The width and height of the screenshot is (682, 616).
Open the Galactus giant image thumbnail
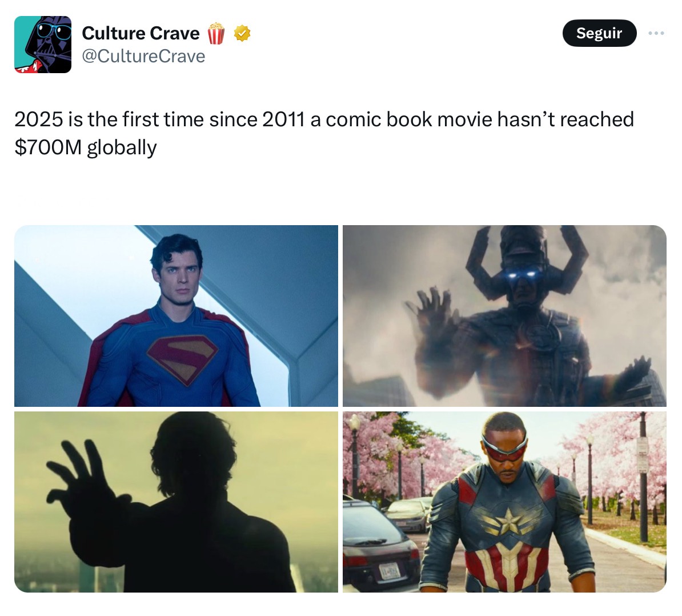pos(504,316)
